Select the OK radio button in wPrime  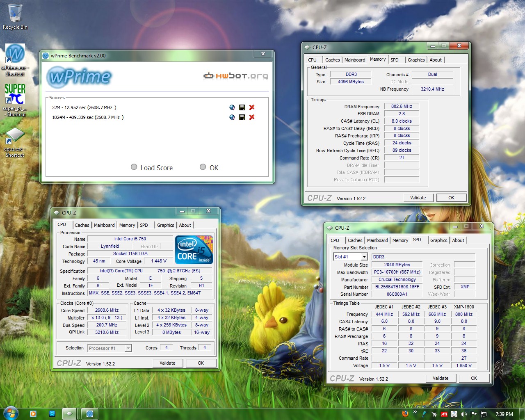(x=203, y=167)
